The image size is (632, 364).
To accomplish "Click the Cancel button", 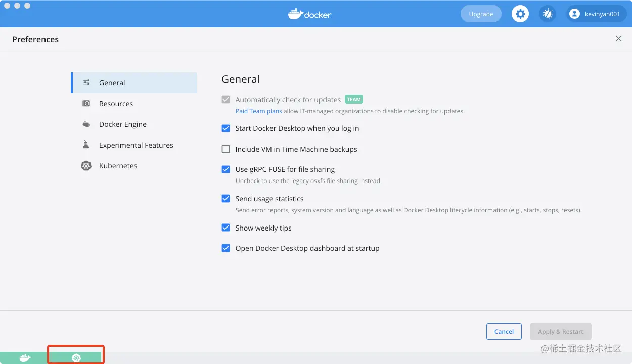I will pyautogui.click(x=504, y=331).
